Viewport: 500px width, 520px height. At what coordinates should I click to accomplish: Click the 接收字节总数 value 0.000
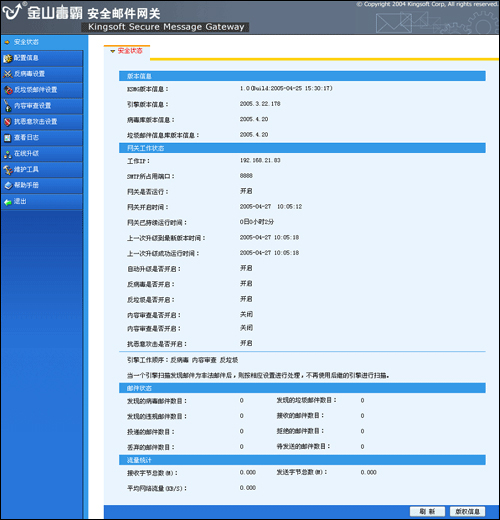point(248,472)
